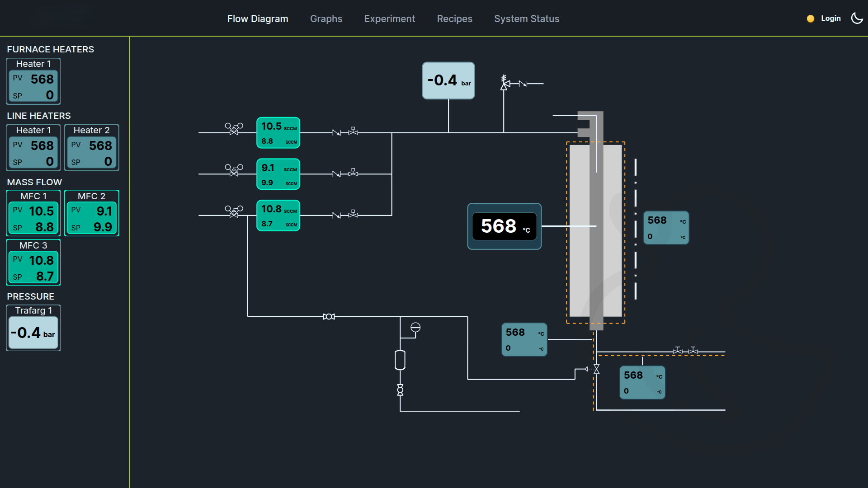Go to the Recipes tab
Screen dimensions: 868x488
click(x=454, y=19)
